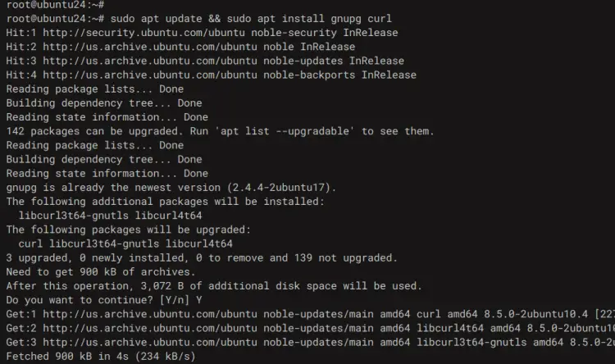The height and width of the screenshot is (364, 615).
Task: Click the 'Do you want to continue? [Y/n]' prompt
Action: pos(98,300)
